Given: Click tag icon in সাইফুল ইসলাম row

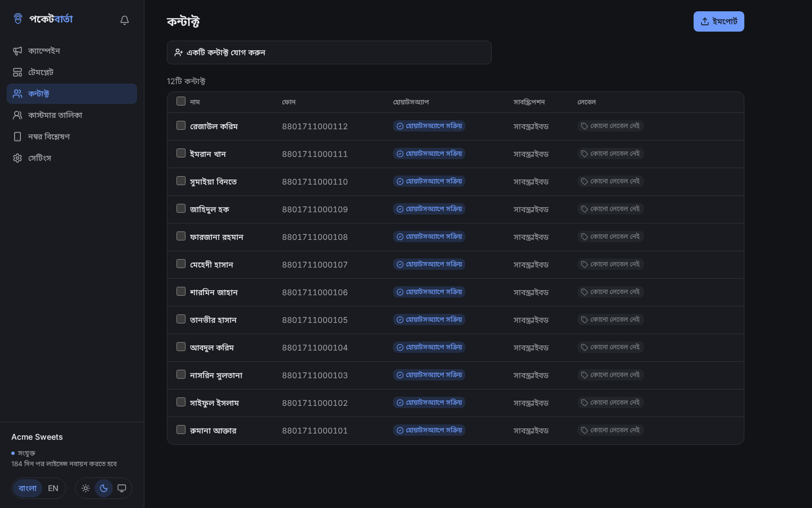Looking at the screenshot, I should (584, 402).
